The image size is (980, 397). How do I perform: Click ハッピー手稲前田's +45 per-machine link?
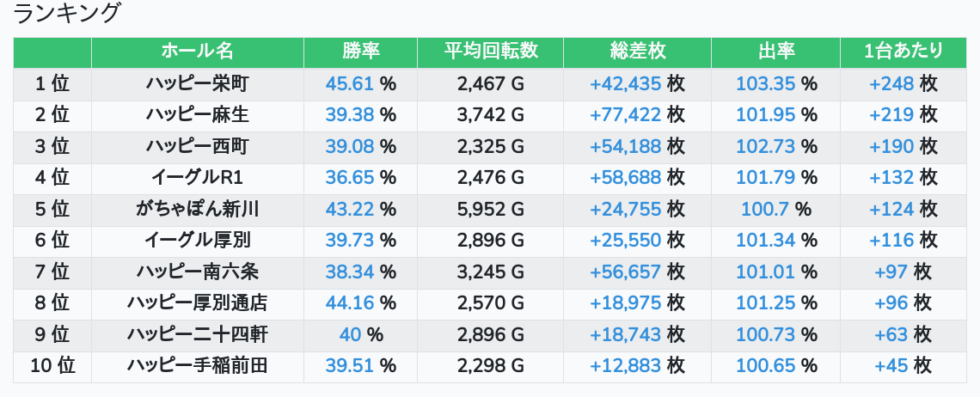891,365
